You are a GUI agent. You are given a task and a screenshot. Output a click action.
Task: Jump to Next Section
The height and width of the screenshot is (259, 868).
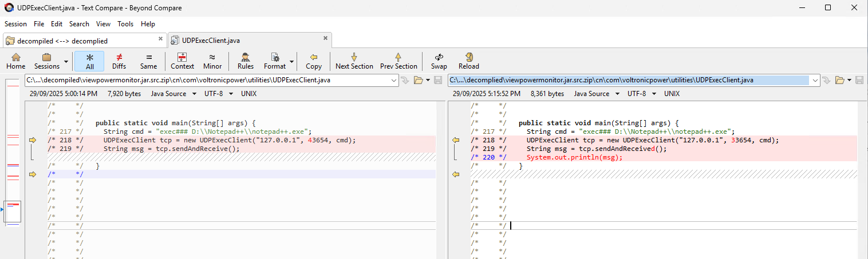pos(354,61)
